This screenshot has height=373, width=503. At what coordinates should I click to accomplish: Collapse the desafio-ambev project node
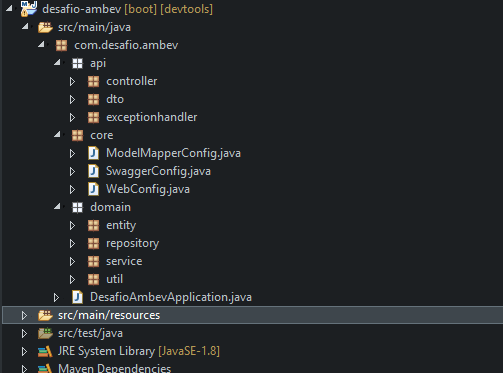tap(9, 8)
